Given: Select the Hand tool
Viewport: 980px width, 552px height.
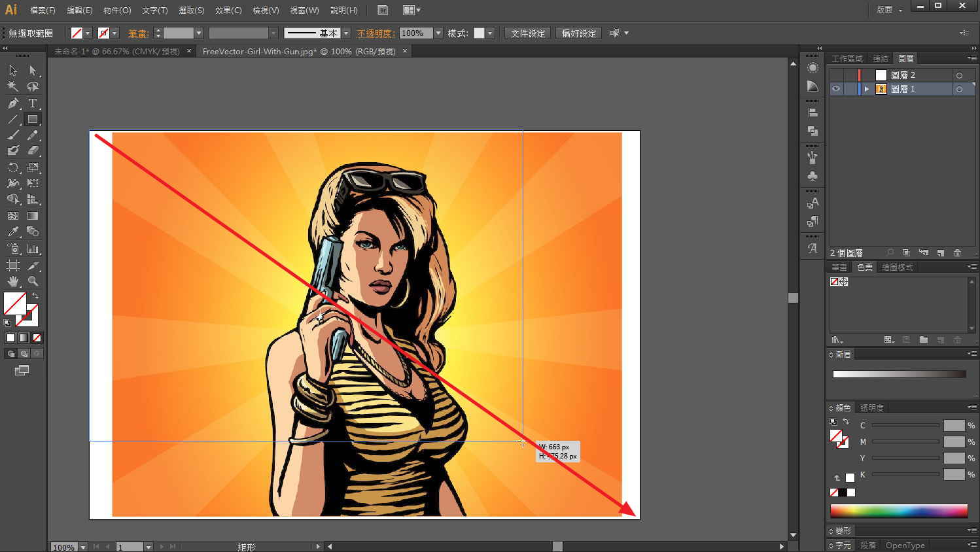Looking at the screenshot, I should [13, 281].
